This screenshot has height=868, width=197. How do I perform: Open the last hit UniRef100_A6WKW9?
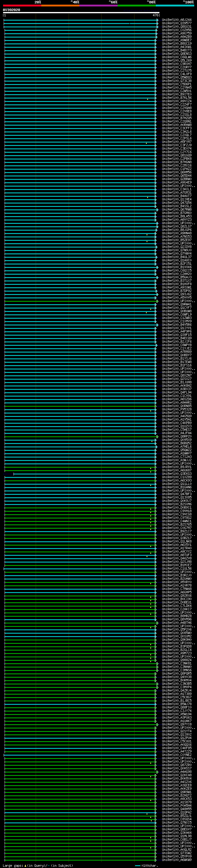176,860
